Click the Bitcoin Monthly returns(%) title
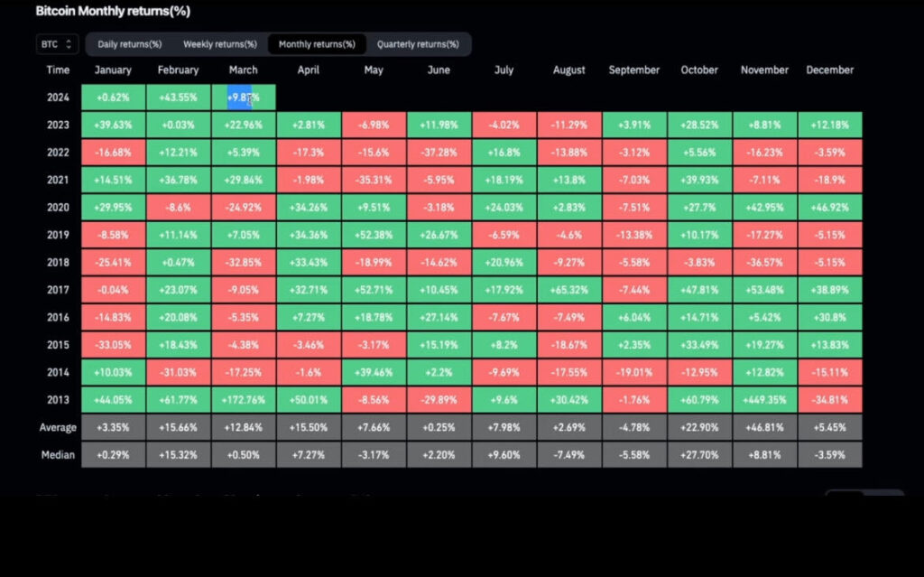924x577 pixels. [x=113, y=11]
